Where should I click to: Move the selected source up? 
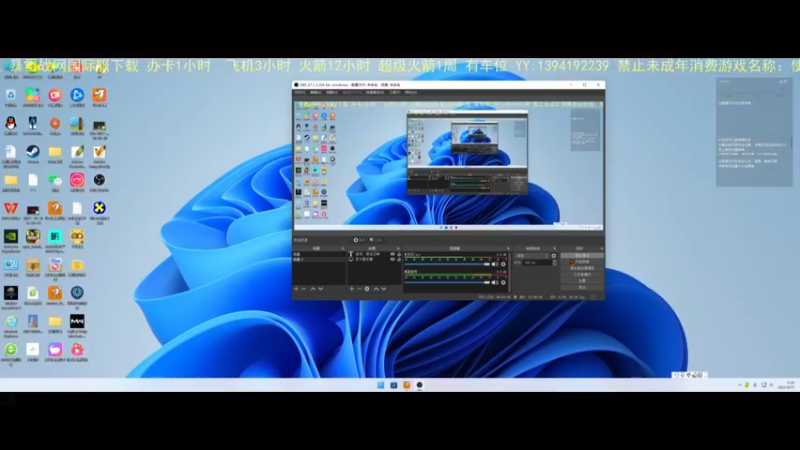[376, 289]
